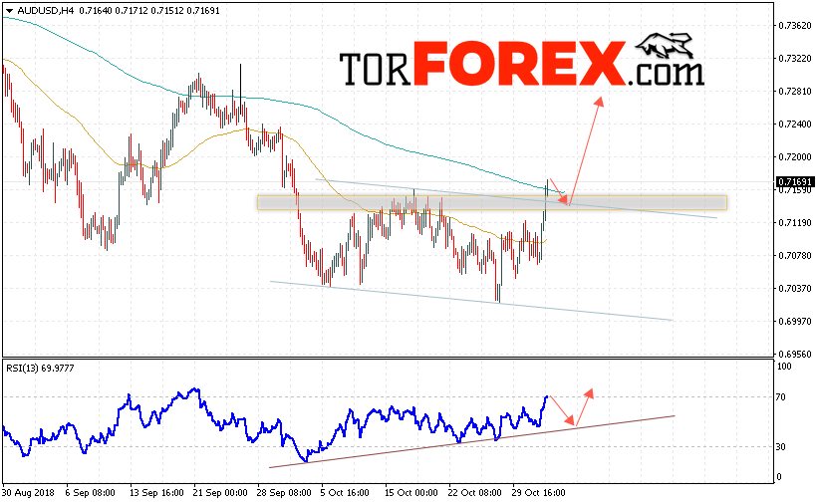Click the RSI scale label 0
Viewport: 816px width, 504px height.
pos(779,477)
